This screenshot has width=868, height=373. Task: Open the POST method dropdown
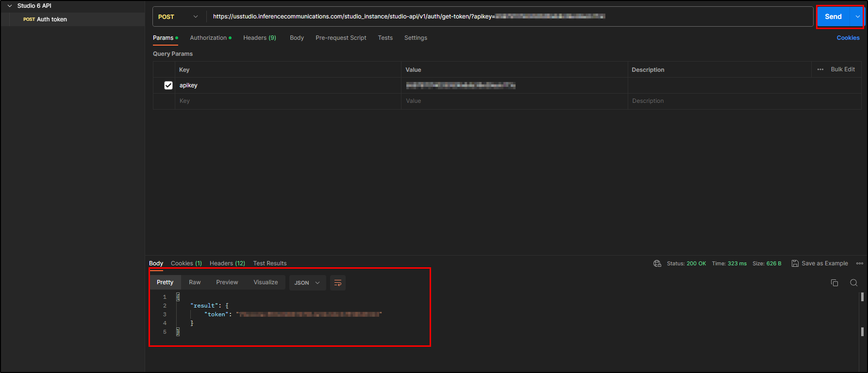point(178,16)
